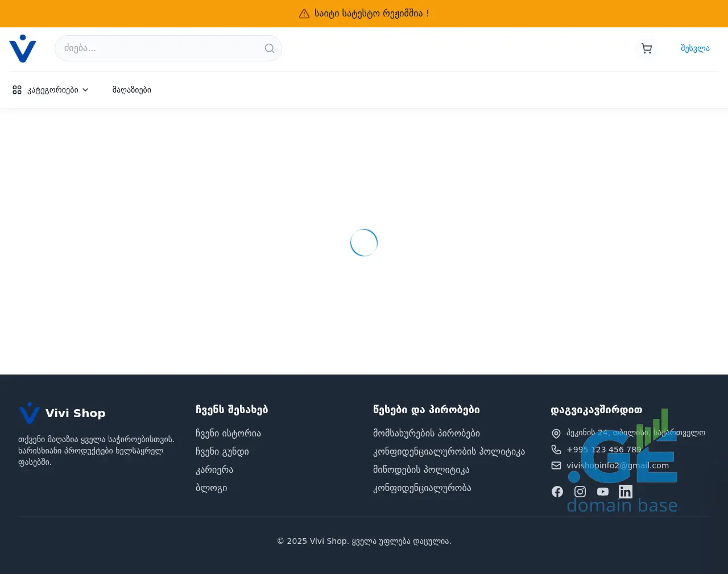The width and height of the screenshot is (728, 574).
Task: Open the ჩვენი გუნდი footer link
Action: 222,452
